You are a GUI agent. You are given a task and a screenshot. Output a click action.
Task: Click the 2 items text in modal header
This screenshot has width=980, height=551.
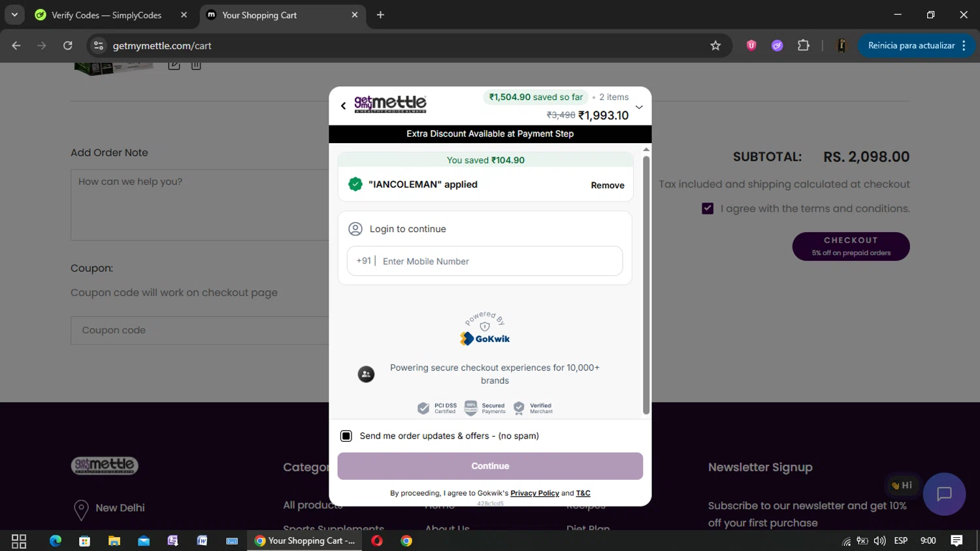pyautogui.click(x=613, y=97)
